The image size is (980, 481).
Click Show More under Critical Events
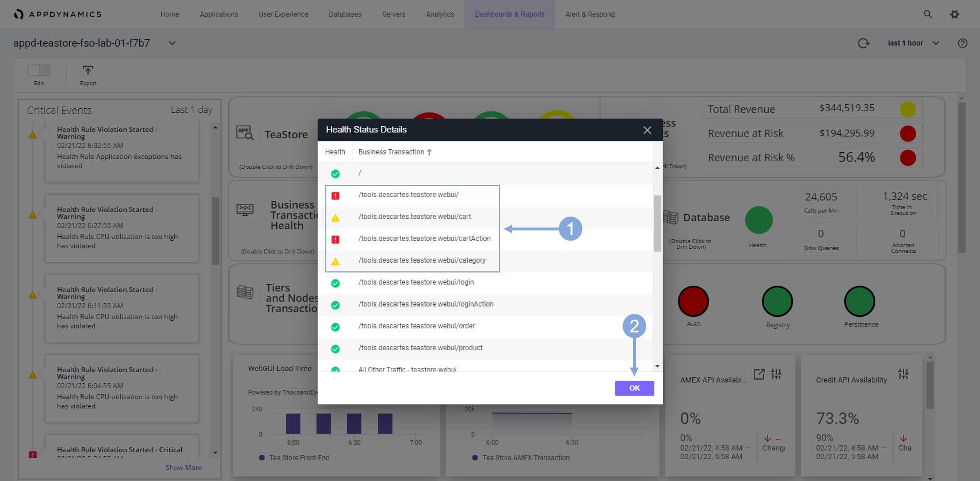click(x=184, y=468)
